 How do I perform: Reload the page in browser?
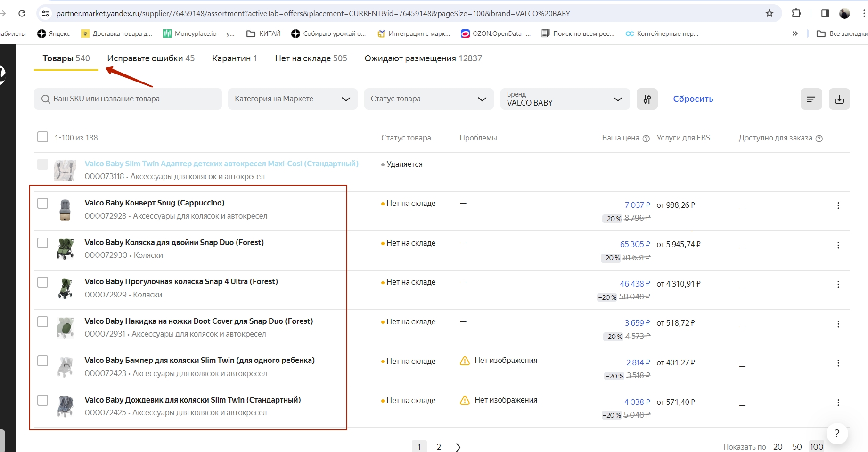point(22,13)
